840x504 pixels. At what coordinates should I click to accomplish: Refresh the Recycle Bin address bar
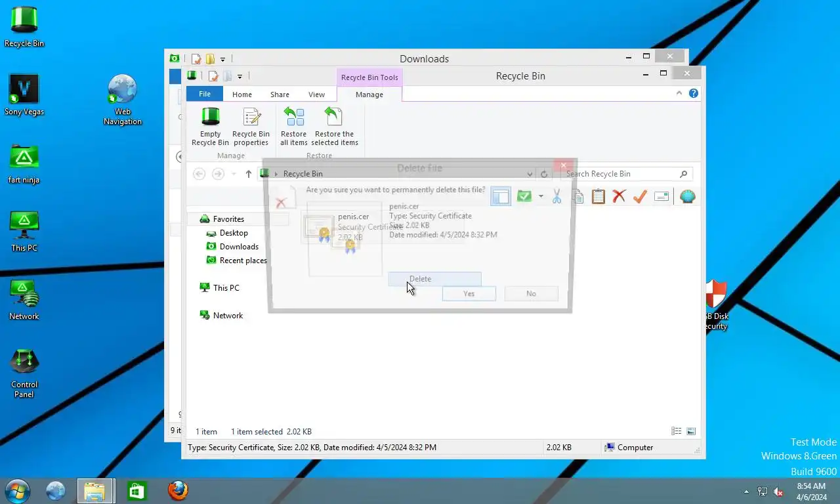pyautogui.click(x=544, y=174)
